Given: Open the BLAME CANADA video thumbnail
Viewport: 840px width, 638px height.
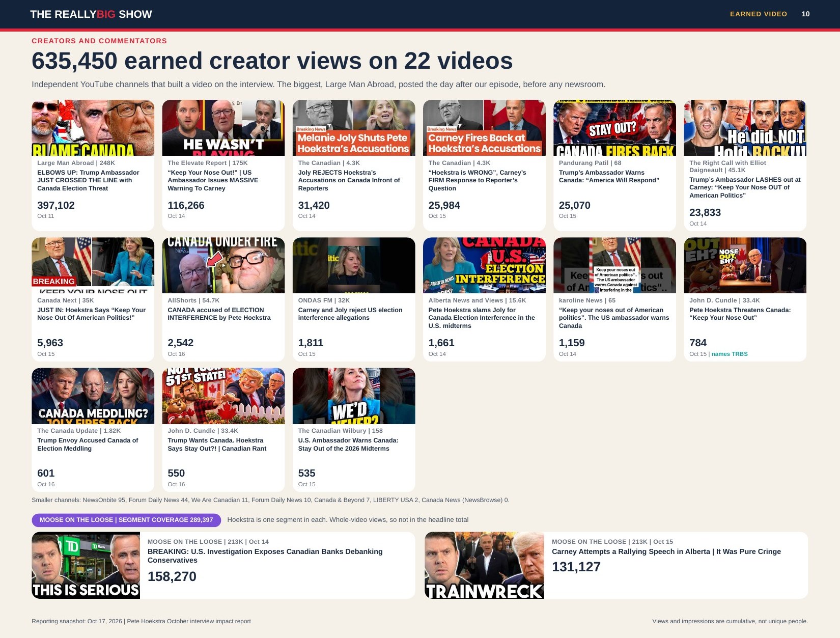Looking at the screenshot, I should pos(93,128).
